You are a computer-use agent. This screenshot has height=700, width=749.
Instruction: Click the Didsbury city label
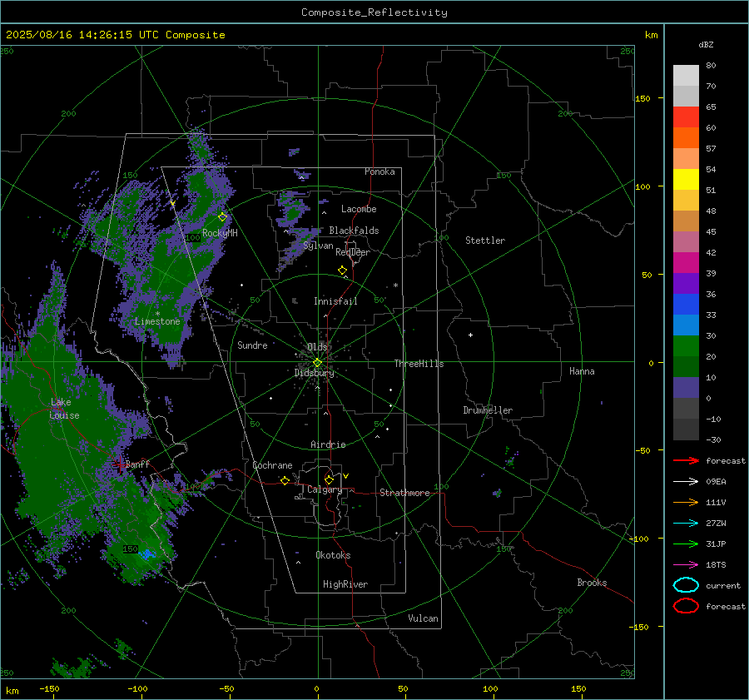pos(315,373)
